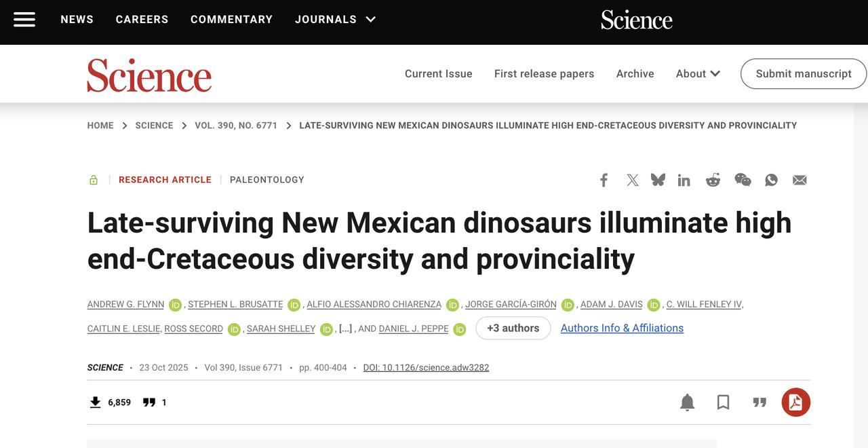Open Authors Info & Affiliations link
The height and width of the screenshot is (448, 868).
[622, 329]
